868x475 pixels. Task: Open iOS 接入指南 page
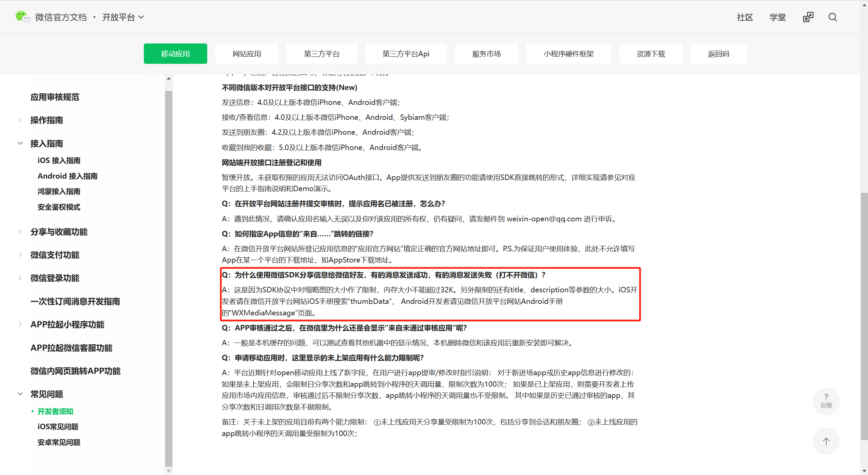coord(59,160)
